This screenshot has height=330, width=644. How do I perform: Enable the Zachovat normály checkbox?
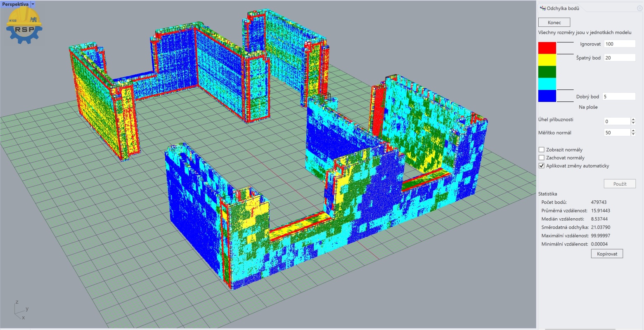pyautogui.click(x=542, y=158)
